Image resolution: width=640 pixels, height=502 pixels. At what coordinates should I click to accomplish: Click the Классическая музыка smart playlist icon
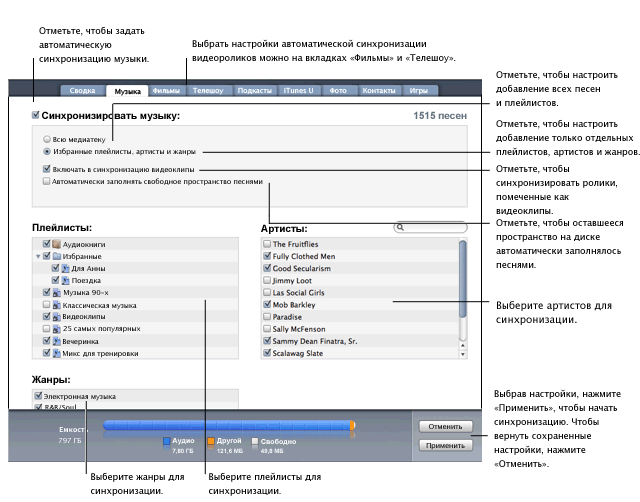[x=57, y=305]
